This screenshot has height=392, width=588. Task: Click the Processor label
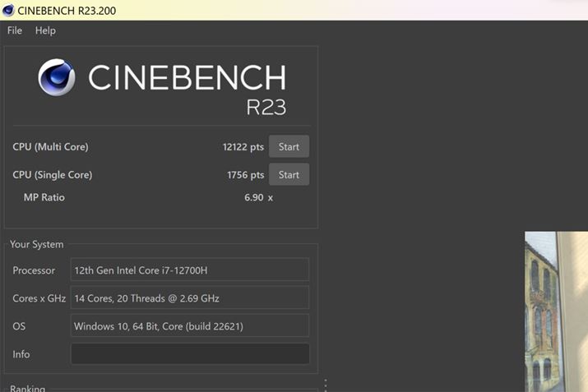[x=34, y=270]
